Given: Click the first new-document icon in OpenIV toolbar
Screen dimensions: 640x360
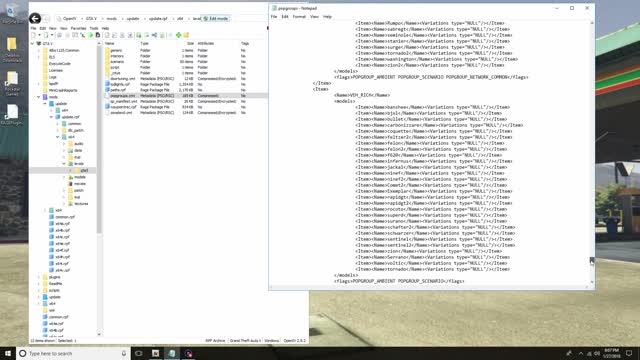Looking at the screenshot, I should (33, 35).
